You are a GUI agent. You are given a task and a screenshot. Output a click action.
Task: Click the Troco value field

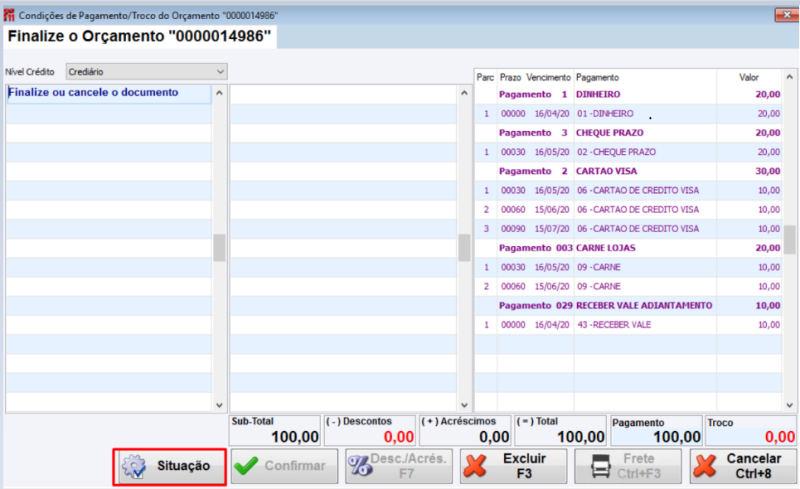751,430
